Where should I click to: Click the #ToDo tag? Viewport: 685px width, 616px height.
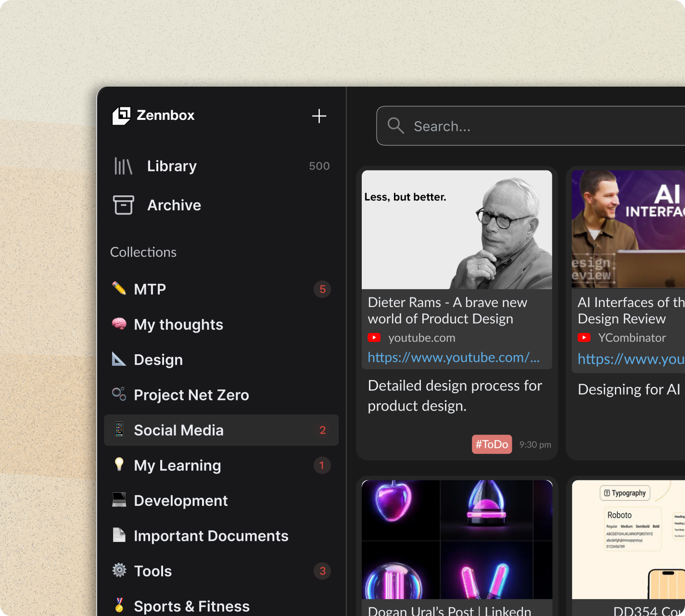coord(492,444)
